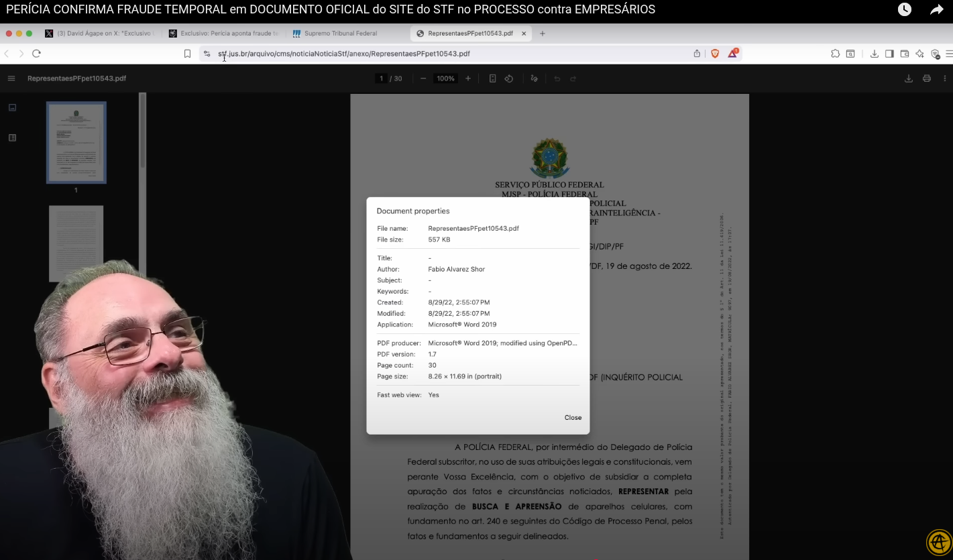This screenshot has height=560, width=953.
Task: Close the Document properties dialog
Action: 573,417
